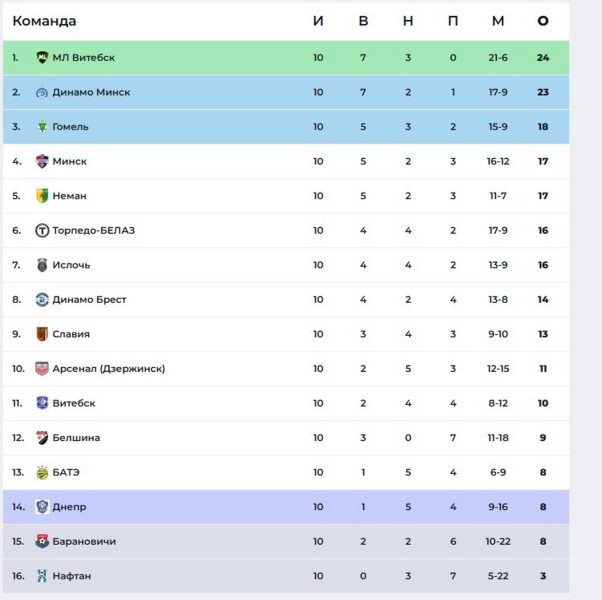The width and height of the screenshot is (602, 600).
Task: Click the Команда column header
Action: click(44, 21)
